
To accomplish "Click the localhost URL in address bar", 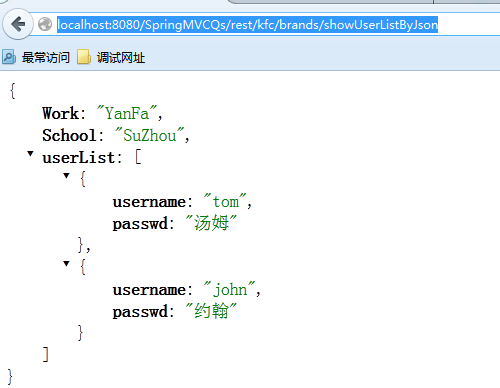I will pos(247,25).
